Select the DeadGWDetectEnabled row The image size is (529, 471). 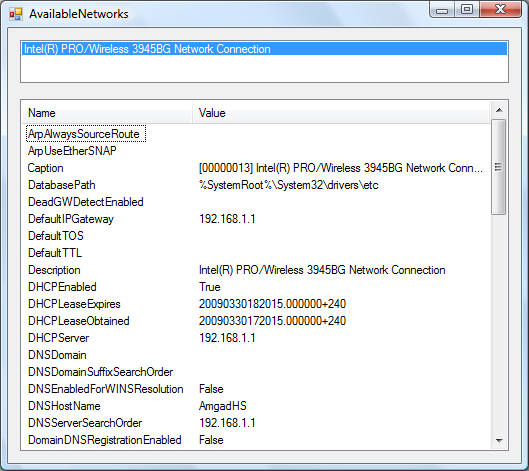click(86, 202)
